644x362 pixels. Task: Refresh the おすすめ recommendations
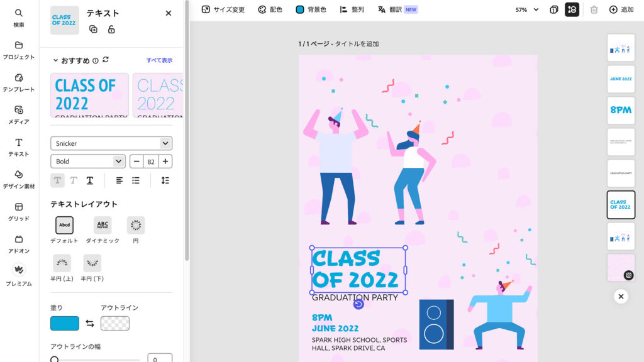[x=106, y=60]
